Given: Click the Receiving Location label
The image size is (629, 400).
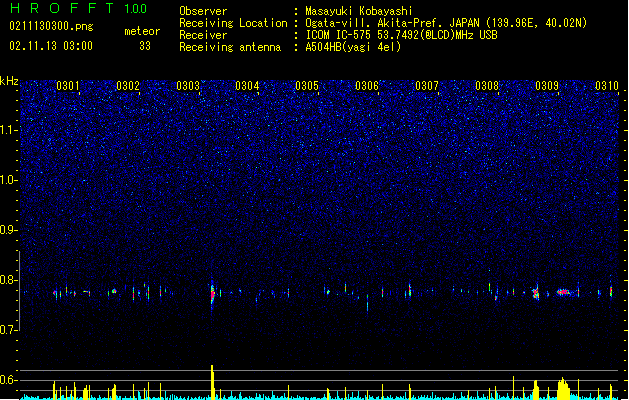Looking at the screenshot, I should (x=233, y=23).
